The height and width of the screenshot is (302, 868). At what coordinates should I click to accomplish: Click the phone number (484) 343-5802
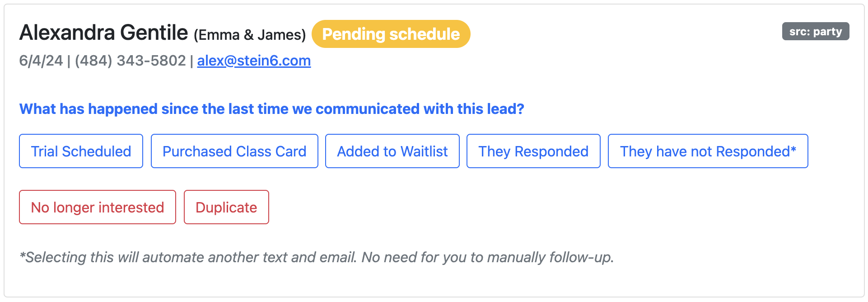[130, 61]
